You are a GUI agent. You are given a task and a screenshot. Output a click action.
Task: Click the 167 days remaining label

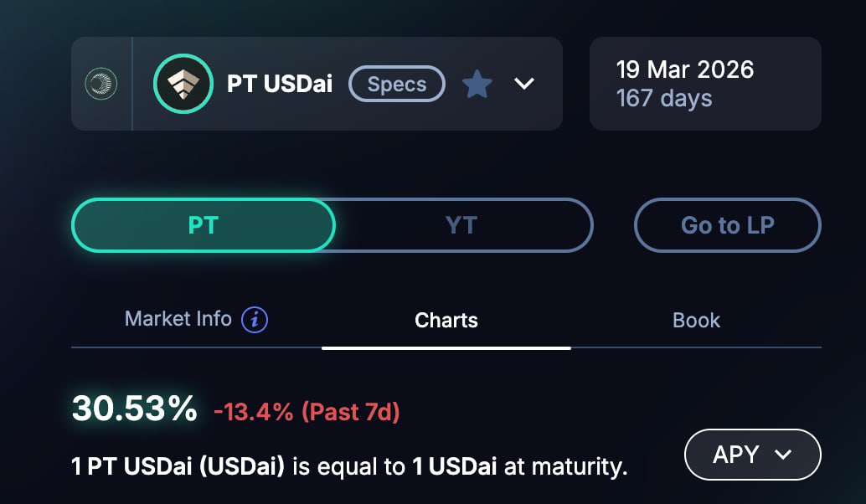point(664,99)
